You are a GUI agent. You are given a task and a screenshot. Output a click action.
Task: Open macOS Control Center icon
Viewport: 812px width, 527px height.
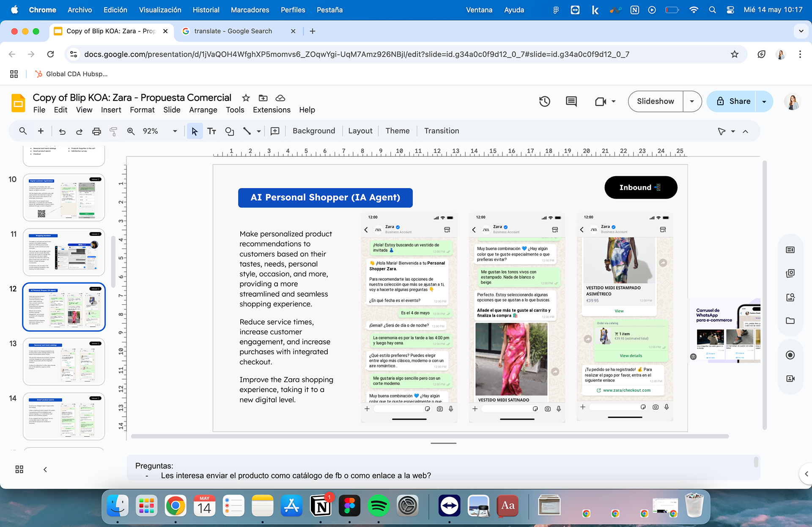(x=730, y=10)
